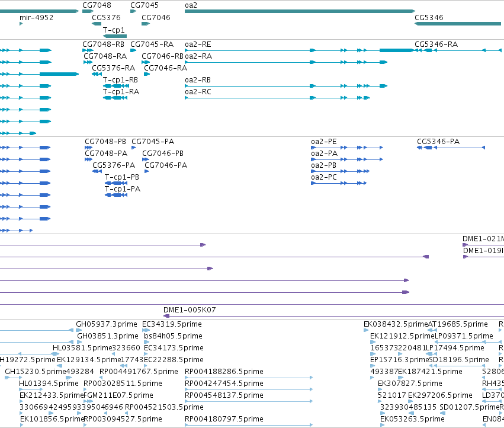
Task: Click the DME1-005K07 clone label
Action: (x=190, y=310)
